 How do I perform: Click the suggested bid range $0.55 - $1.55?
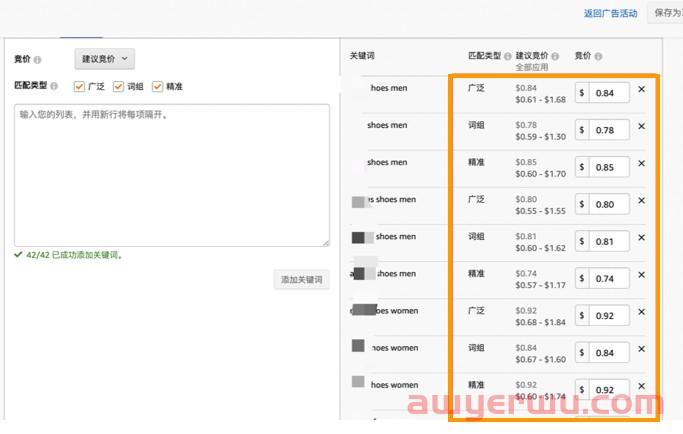coord(541,211)
